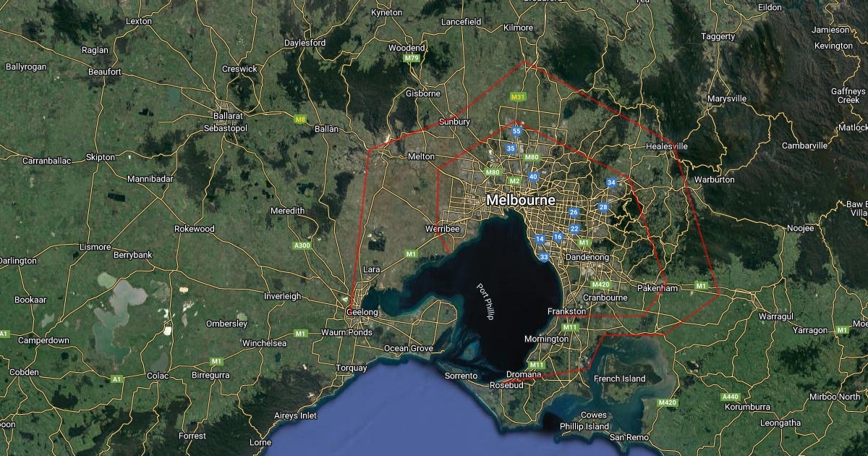Click the Ocean Grove label
Image resolution: width=868 pixels, height=456 pixels.
pyautogui.click(x=408, y=348)
